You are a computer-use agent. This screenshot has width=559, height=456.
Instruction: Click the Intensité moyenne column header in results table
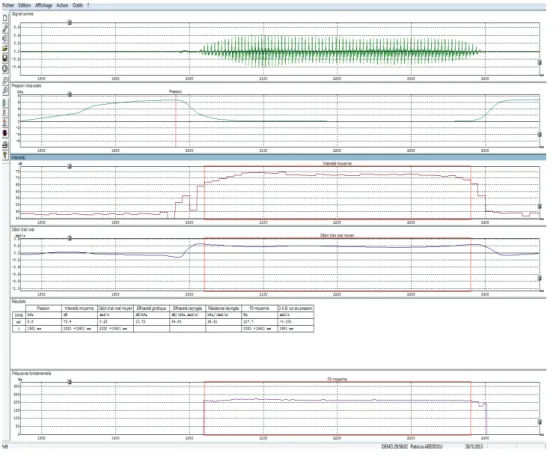point(80,308)
